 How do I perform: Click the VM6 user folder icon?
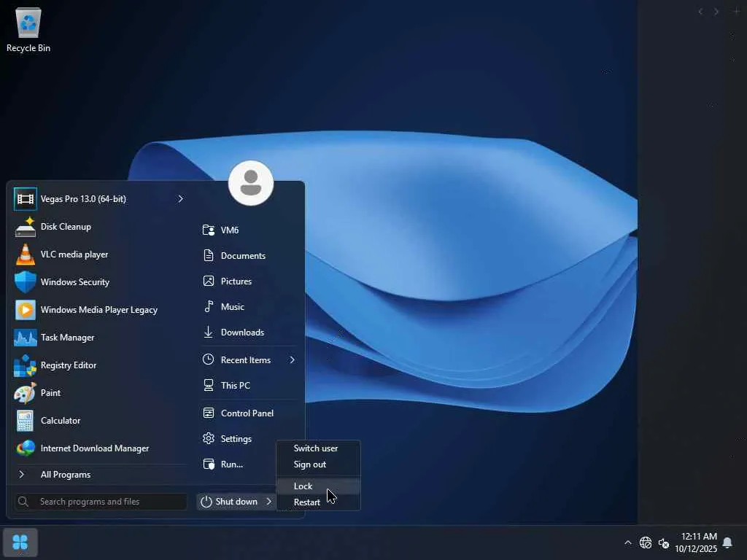[x=209, y=230]
